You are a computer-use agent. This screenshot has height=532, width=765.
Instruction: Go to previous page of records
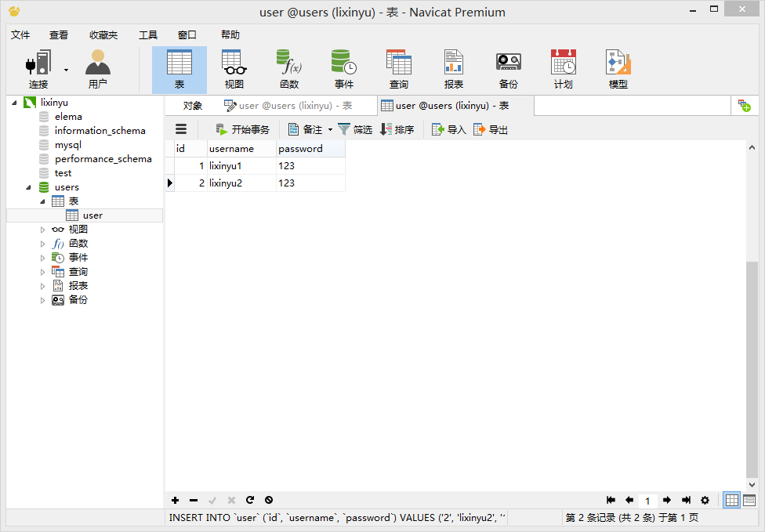[629, 500]
